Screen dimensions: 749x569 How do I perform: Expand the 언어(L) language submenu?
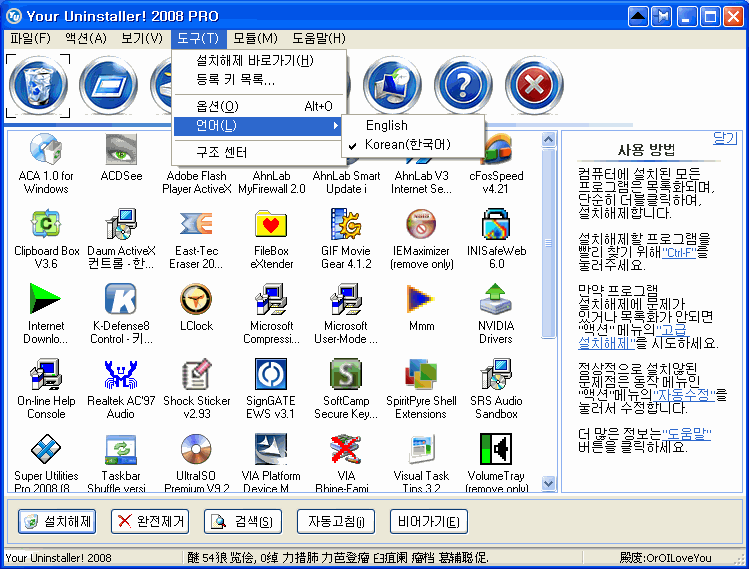(x=258, y=126)
